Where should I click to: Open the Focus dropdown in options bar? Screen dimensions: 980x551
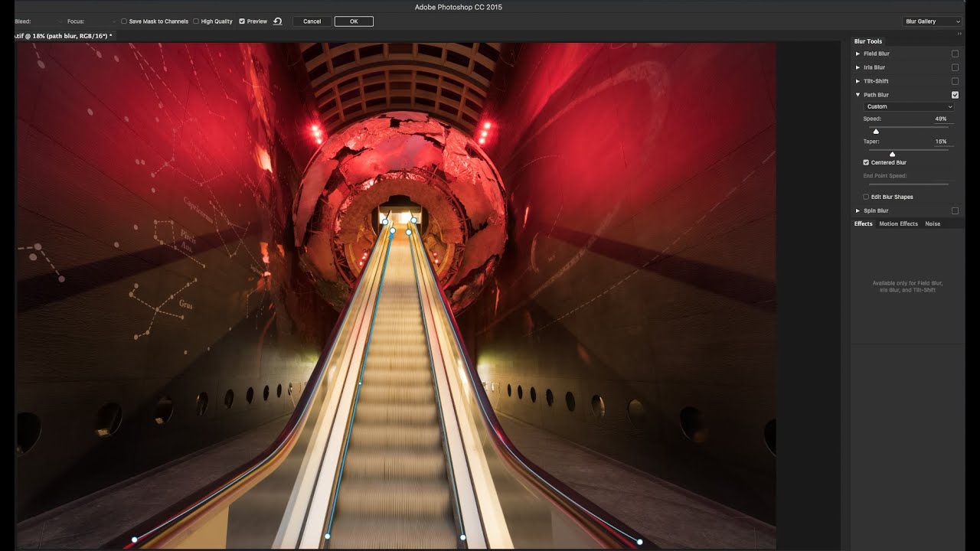[114, 21]
